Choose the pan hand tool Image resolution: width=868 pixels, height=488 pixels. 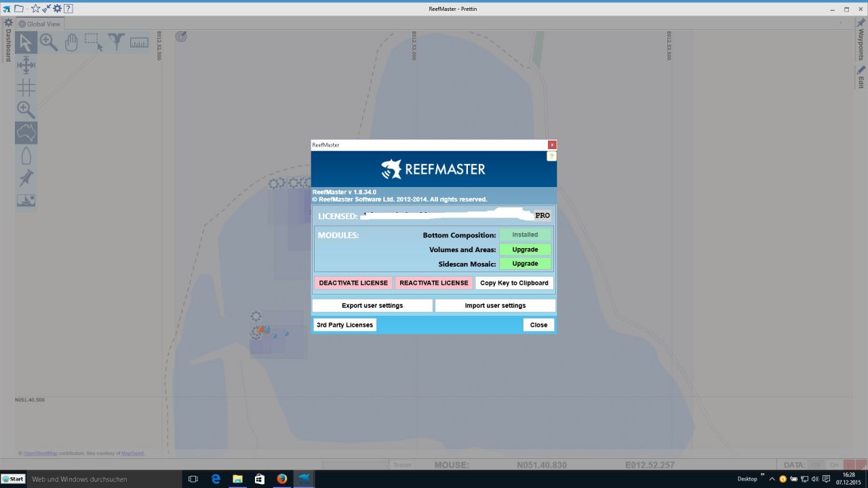click(x=71, y=43)
